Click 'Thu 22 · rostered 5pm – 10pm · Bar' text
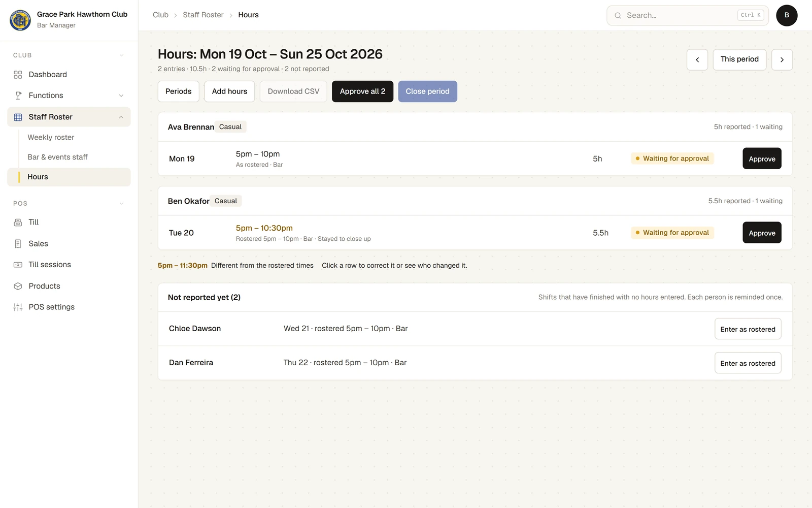This screenshot has width=812, height=508. (x=345, y=363)
